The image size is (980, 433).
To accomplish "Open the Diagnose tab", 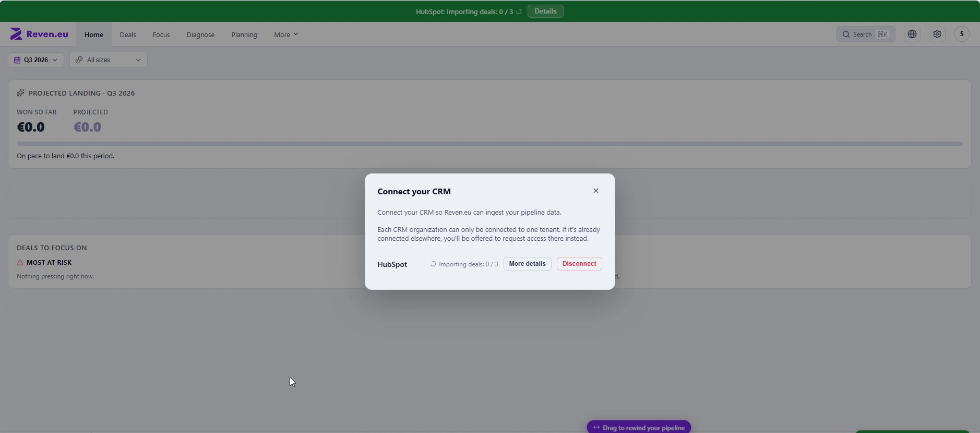I will 200,34.
